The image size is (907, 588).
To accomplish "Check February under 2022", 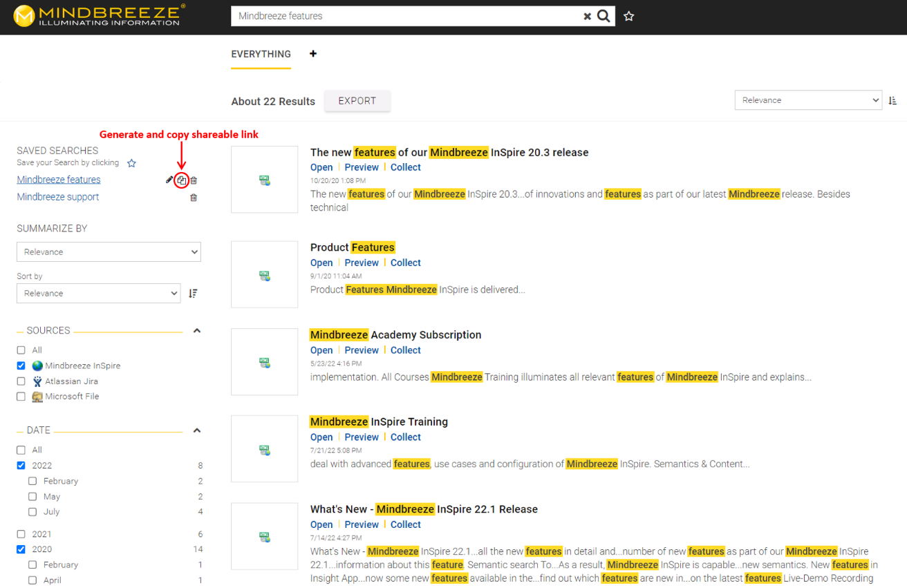I will click(x=32, y=481).
